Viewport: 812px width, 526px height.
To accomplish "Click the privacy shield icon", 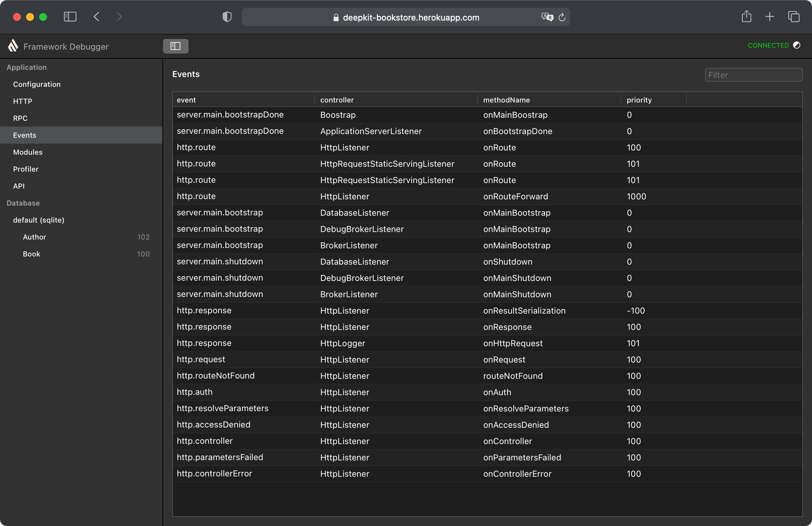I will 227,17.
